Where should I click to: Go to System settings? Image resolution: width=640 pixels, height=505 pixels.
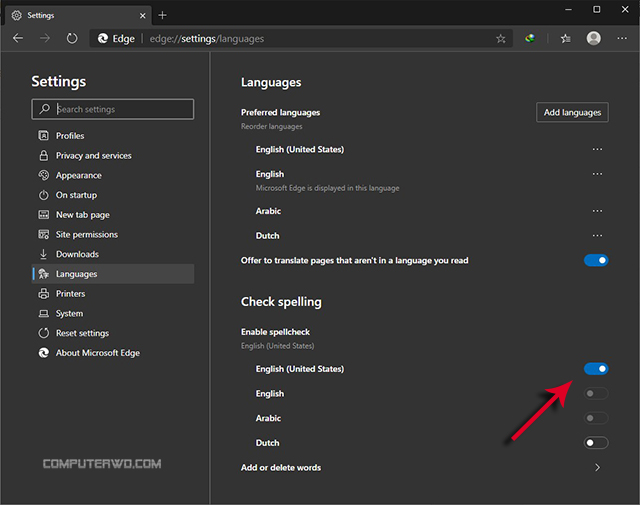(113, 314)
